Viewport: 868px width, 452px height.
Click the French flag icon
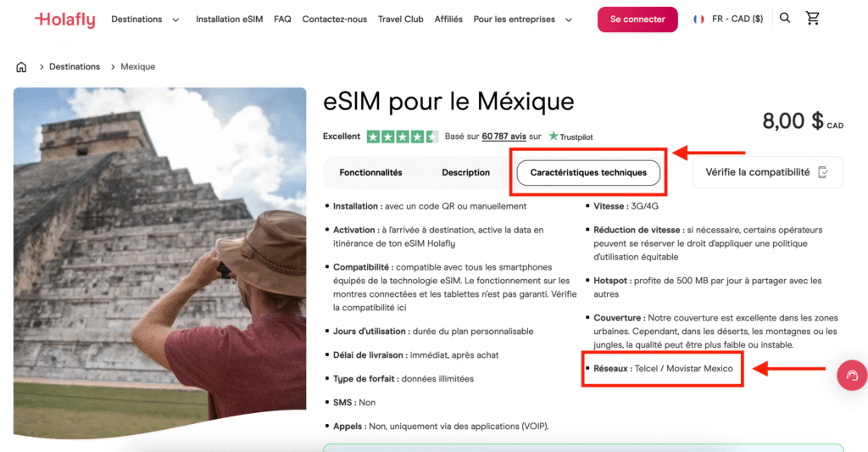(x=698, y=20)
